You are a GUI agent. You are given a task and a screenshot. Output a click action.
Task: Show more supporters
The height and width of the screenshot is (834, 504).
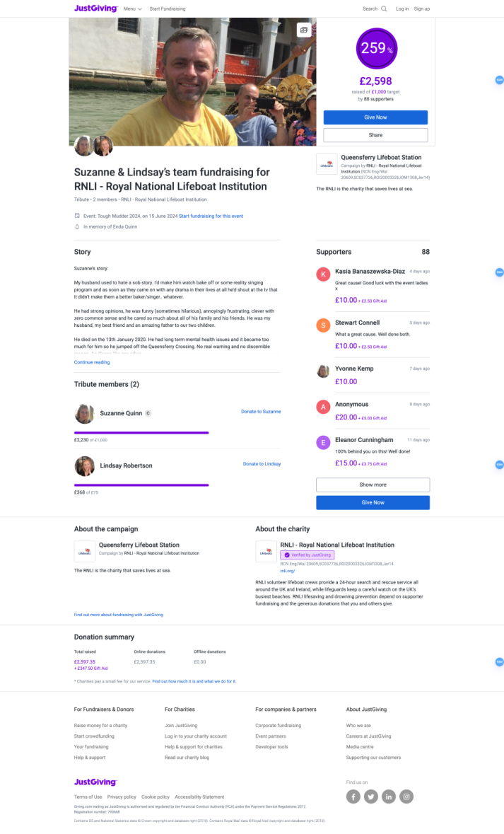click(373, 485)
